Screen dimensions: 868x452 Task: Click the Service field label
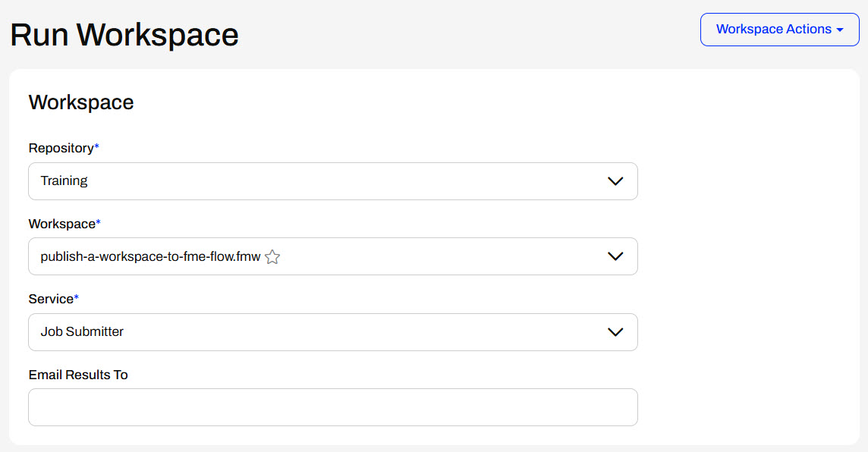tap(51, 299)
